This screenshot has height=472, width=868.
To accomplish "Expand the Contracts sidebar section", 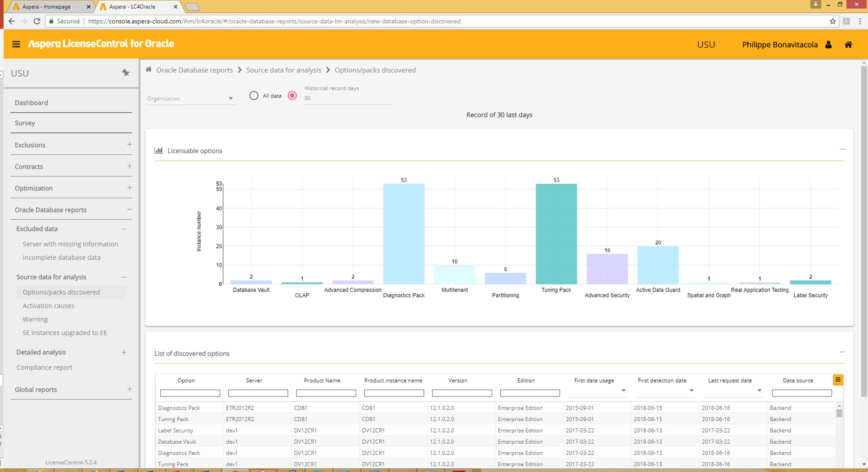I will point(129,166).
